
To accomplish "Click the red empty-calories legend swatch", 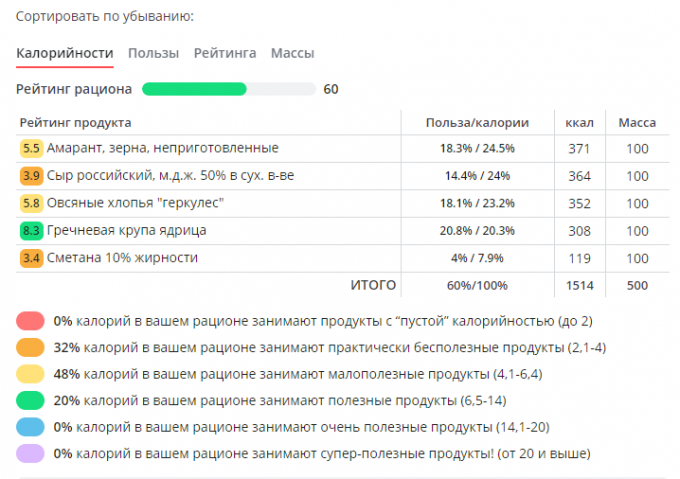I will 30,321.
